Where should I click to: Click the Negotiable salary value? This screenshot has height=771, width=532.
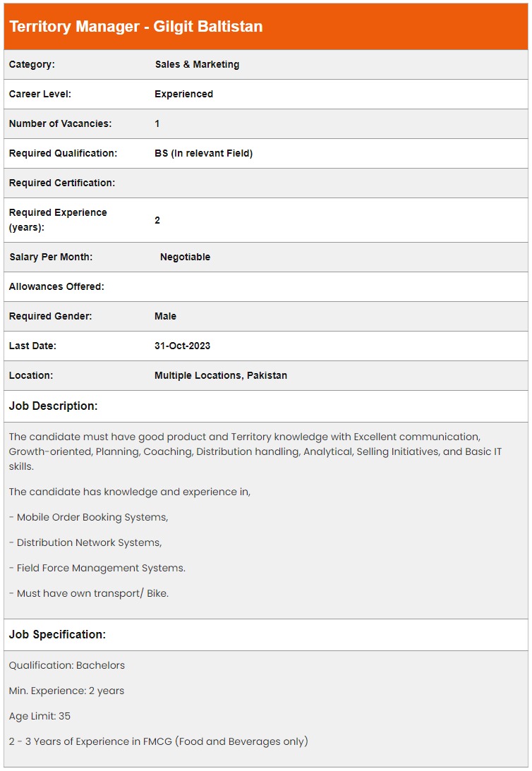(x=185, y=257)
